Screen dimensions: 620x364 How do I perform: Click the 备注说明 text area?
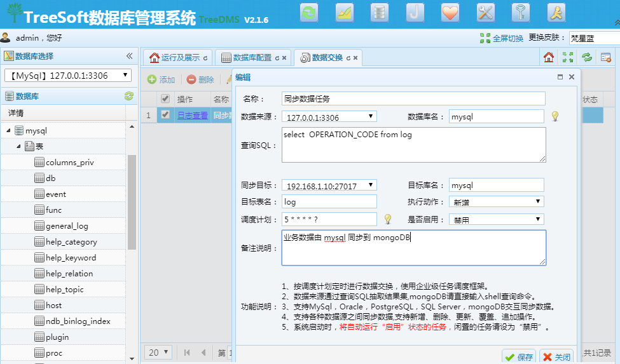[413, 248]
